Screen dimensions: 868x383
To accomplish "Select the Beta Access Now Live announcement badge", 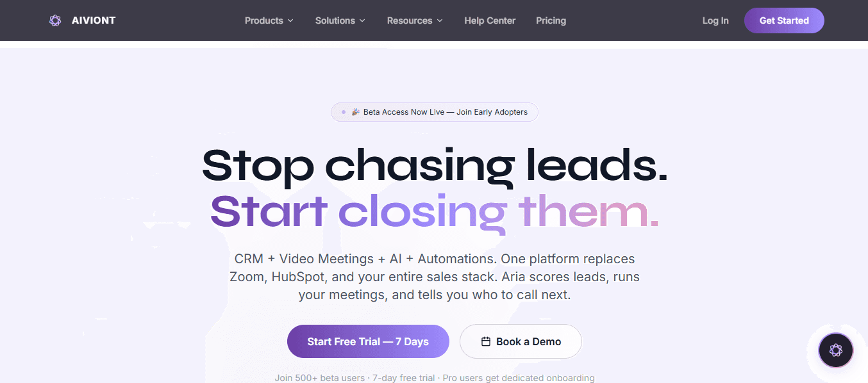I will [435, 112].
